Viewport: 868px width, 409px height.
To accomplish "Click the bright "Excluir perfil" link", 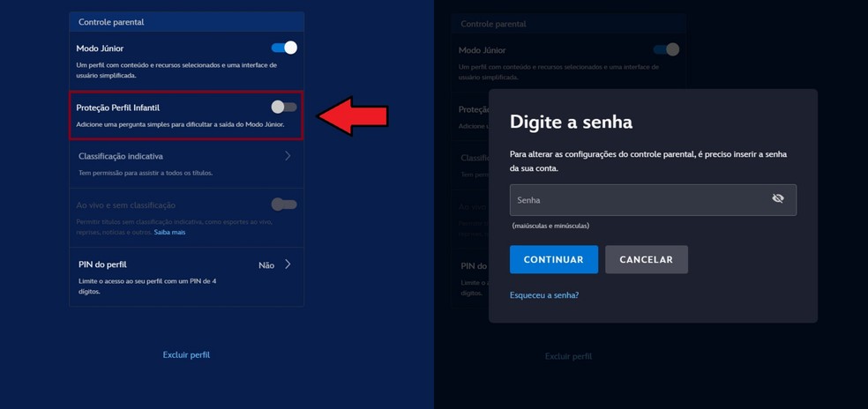I will [x=186, y=354].
